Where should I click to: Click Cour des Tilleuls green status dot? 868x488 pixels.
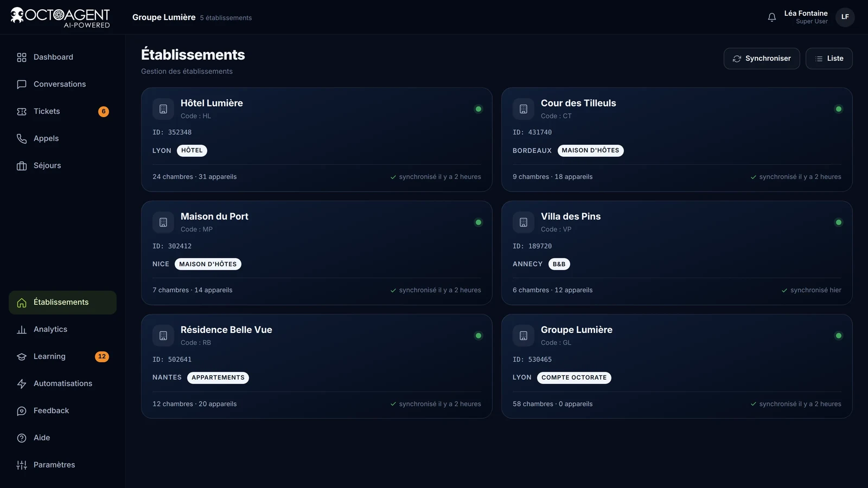[839, 109]
